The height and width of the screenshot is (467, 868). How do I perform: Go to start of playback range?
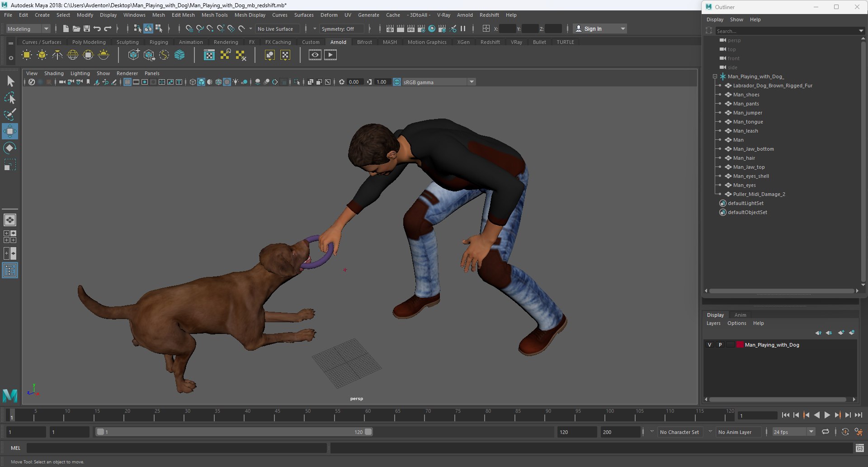click(x=786, y=415)
